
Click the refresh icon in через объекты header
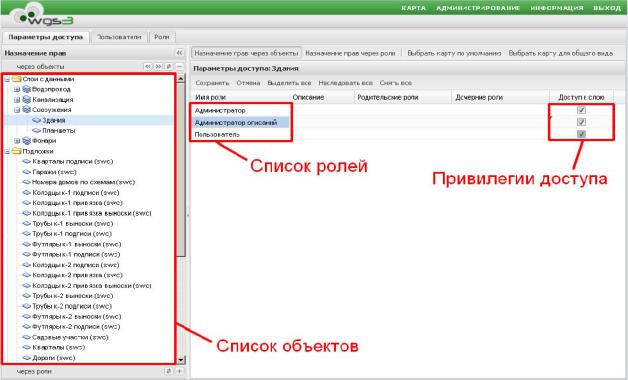coord(169,66)
